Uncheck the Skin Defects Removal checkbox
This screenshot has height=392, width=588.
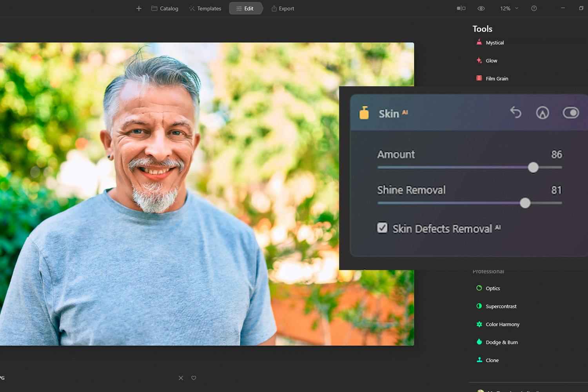382,228
